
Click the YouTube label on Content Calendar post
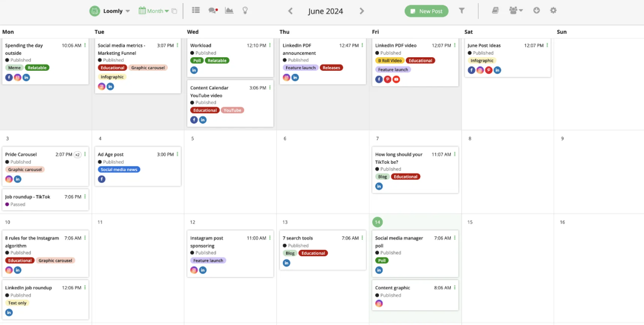tap(233, 110)
